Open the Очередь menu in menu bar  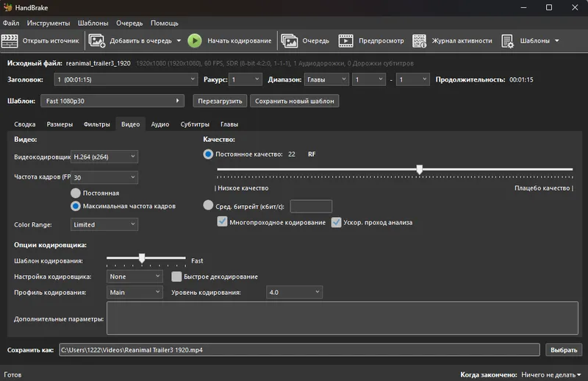(129, 23)
